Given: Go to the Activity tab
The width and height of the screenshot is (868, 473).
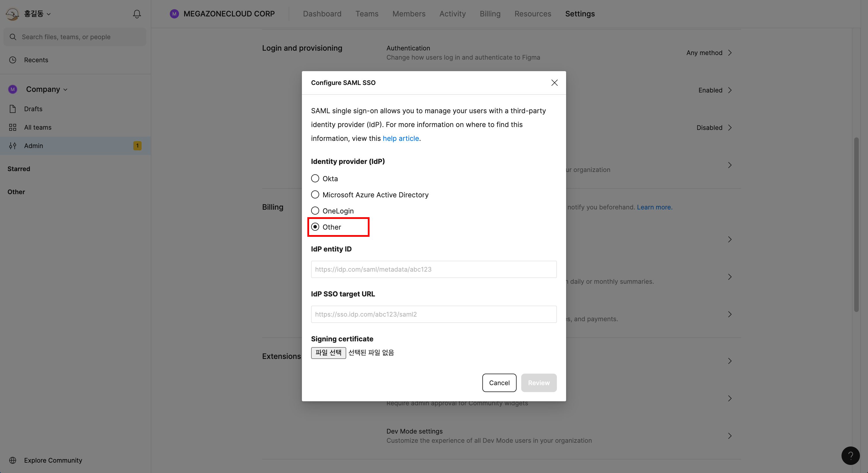Looking at the screenshot, I should click(x=452, y=14).
